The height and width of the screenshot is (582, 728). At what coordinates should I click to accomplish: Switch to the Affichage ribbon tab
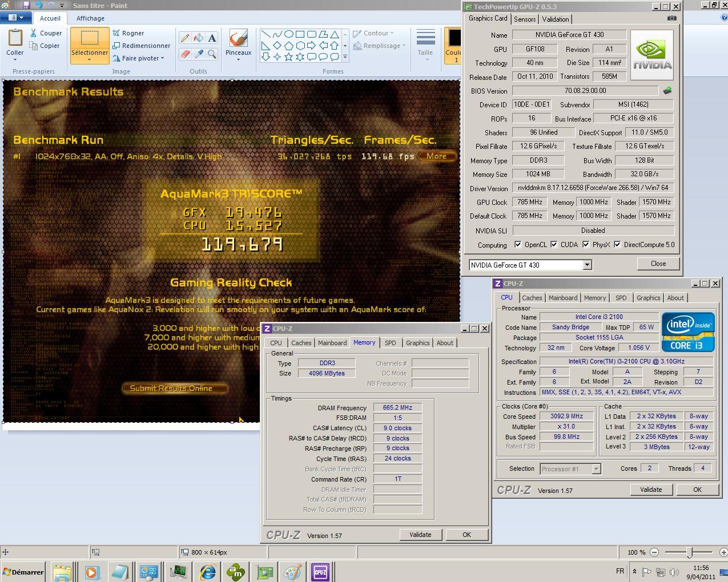point(90,18)
